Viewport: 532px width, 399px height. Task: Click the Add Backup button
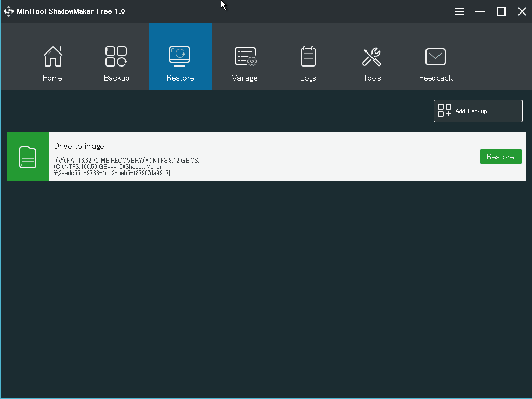coord(478,111)
